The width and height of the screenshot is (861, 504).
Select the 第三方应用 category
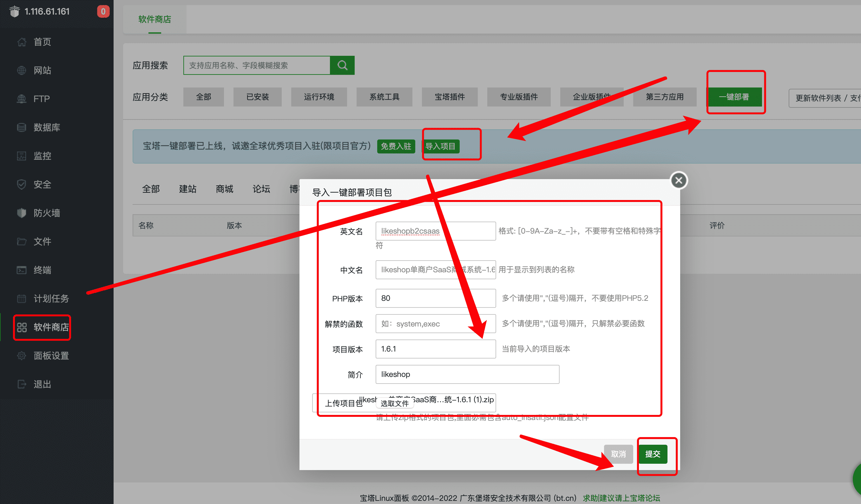coord(665,97)
